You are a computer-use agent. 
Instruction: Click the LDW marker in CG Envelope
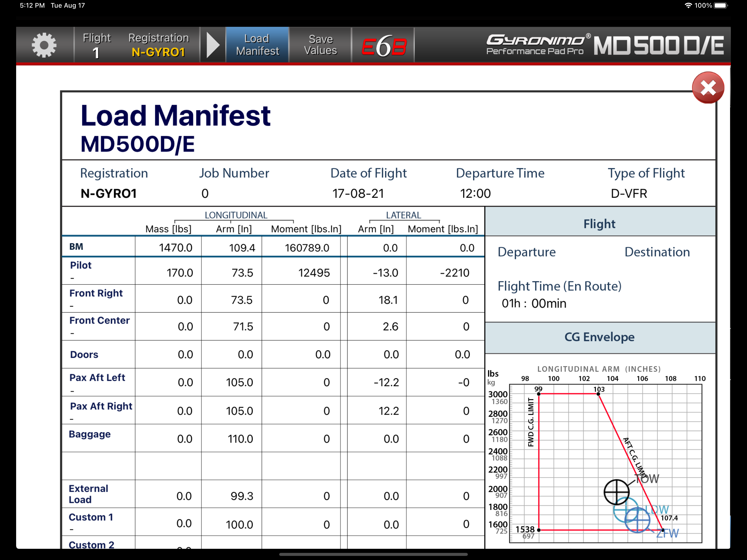626,510
